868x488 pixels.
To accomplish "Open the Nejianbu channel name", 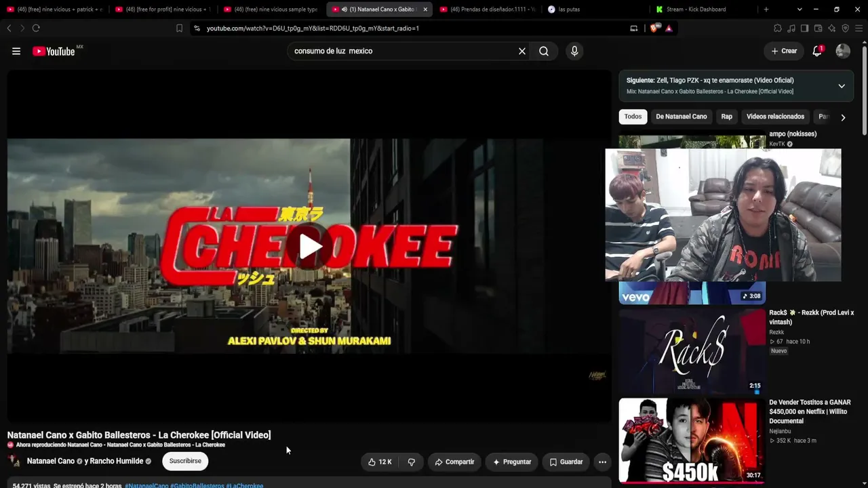I will coord(780,431).
